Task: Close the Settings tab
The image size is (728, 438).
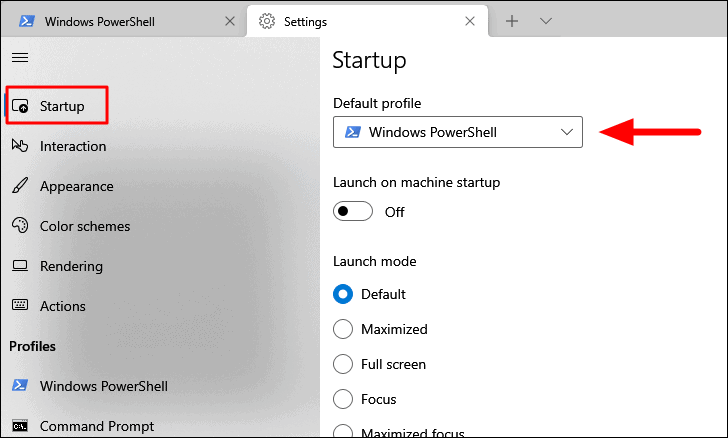Action: 470,21
